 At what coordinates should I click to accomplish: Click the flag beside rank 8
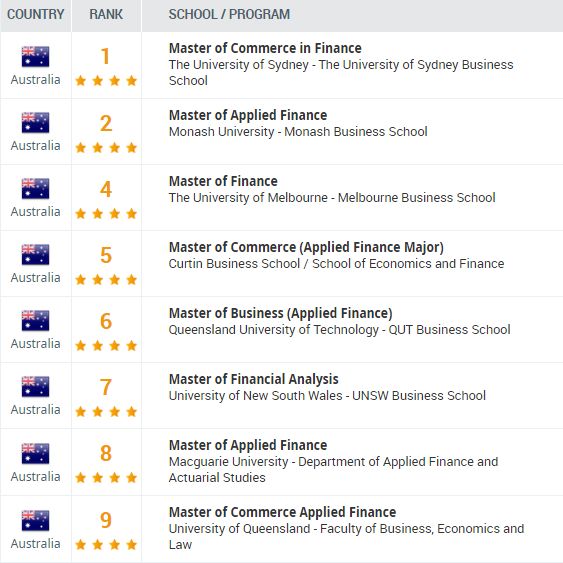coord(35,453)
